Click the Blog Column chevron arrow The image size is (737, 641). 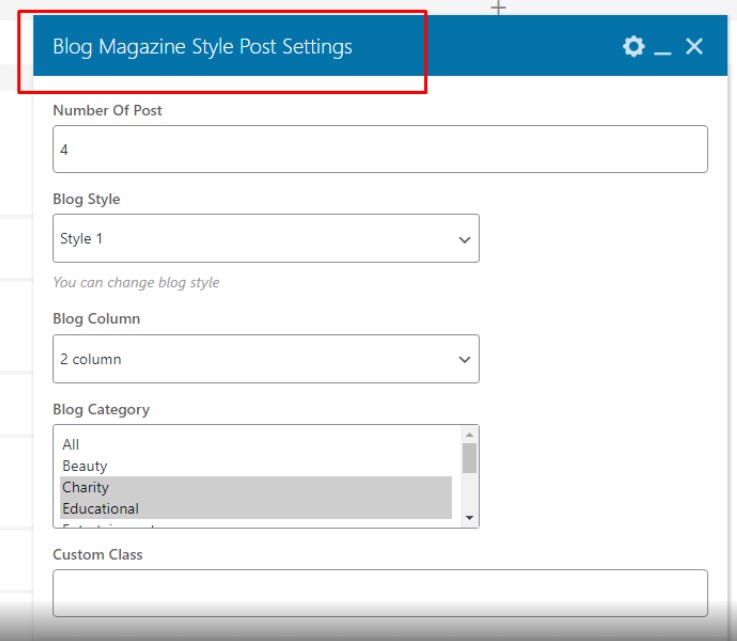[x=464, y=360]
